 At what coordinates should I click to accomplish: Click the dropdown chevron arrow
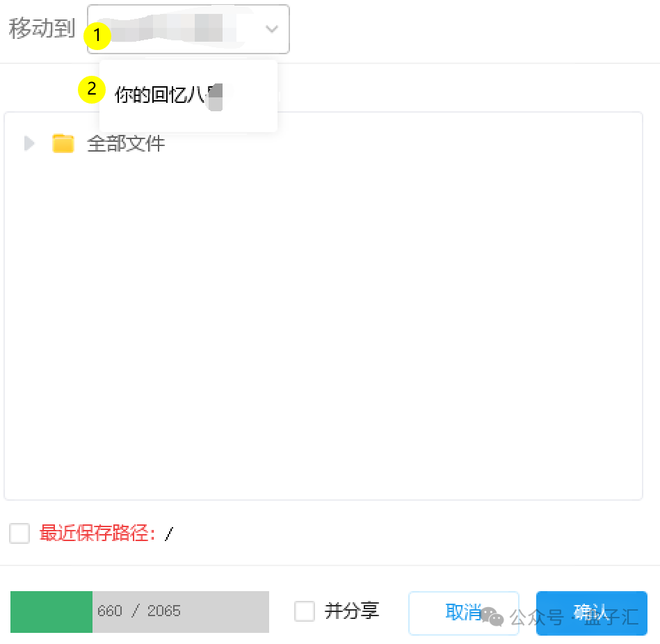point(272,29)
